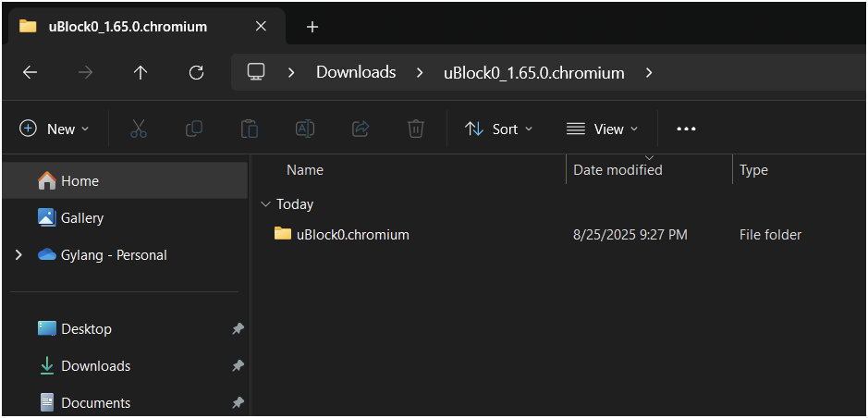The image size is (868, 418).
Task: Expand chevron after Downloads in address bar
Action: click(420, 72)
